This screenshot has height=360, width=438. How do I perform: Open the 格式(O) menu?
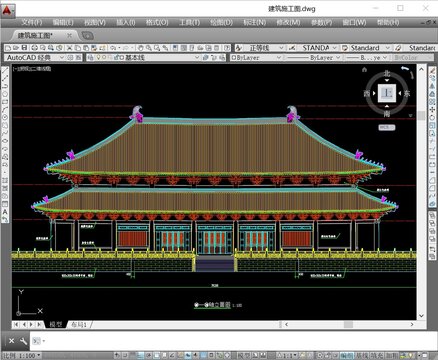[157, 23]
